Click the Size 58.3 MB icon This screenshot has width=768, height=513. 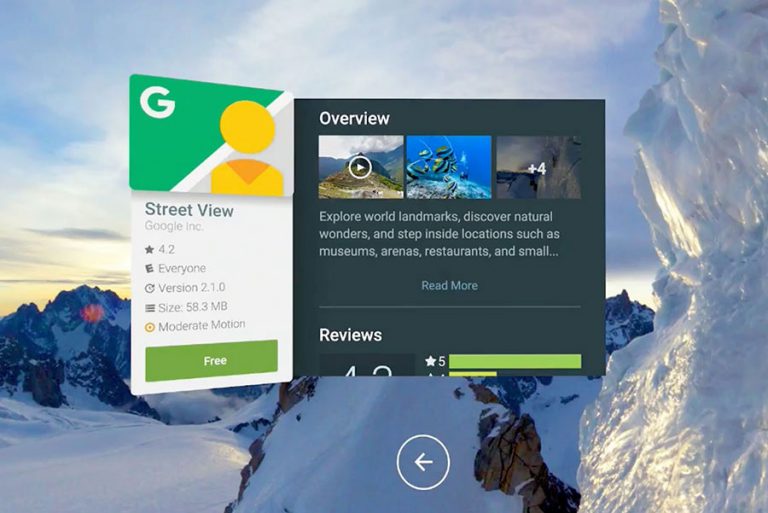tap(150, 307)
